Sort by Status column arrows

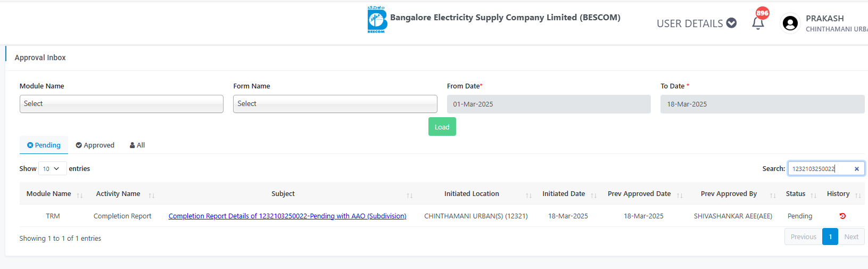(814, 195)
